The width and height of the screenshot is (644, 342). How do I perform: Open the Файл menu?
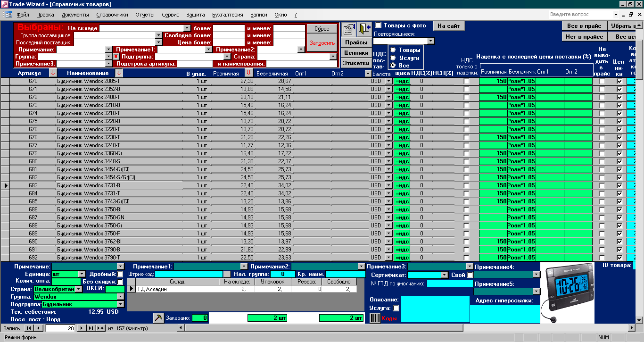23,15
